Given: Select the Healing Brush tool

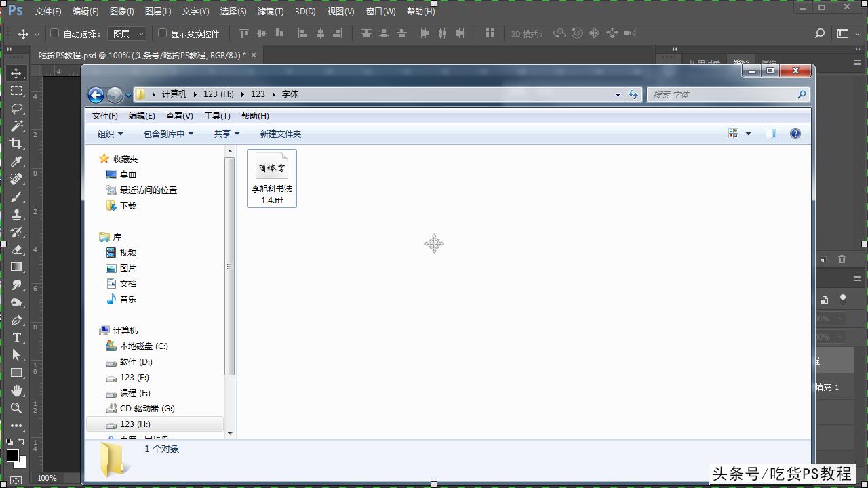Looking at the screenshot, I should point(16,179).
